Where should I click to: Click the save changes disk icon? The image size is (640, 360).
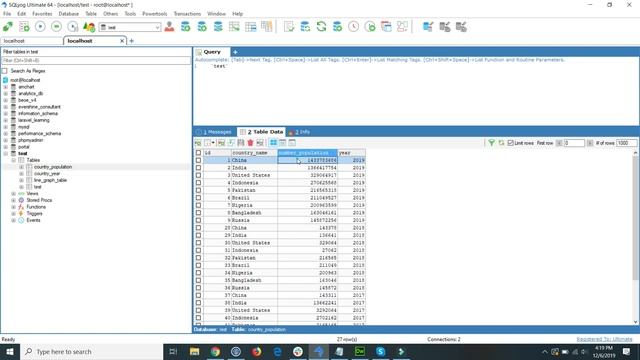(241, 142)
